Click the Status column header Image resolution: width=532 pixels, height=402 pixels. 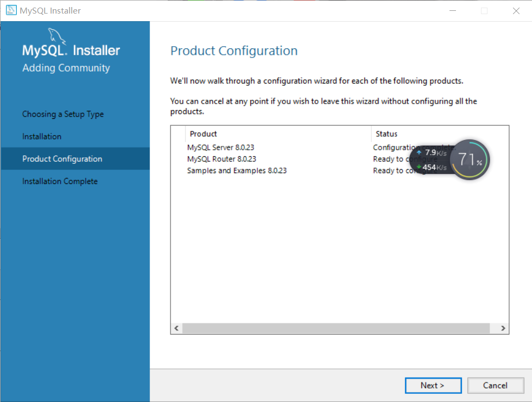click(387, 133)
